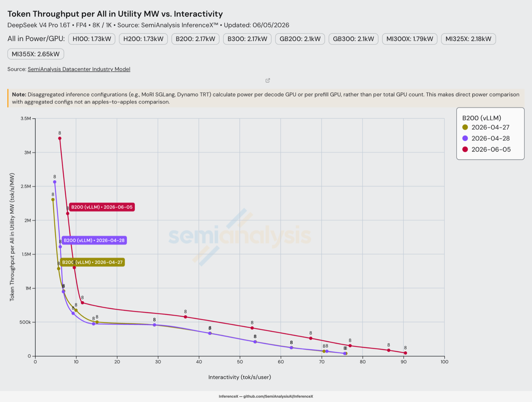This screenshot has width=532, height=402.
Task: Open the external link icon above the note
Action: pos(268,80)
